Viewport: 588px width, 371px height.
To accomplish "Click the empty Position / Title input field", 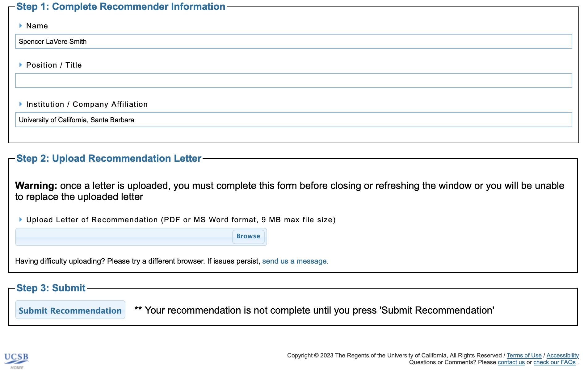I will pos(293,81).
